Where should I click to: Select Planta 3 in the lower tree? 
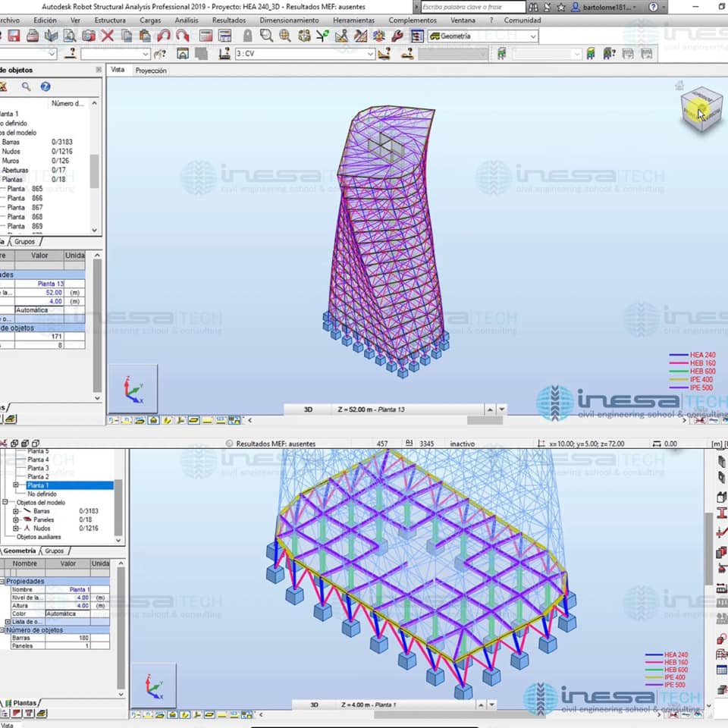[38, 468]
